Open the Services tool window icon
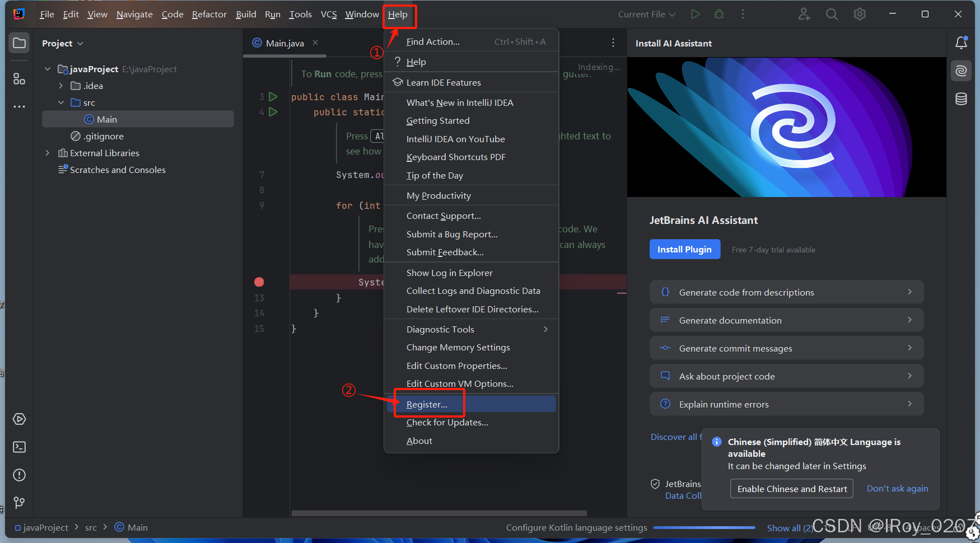This screenshot has width=980, height=543. pos(19,419)
